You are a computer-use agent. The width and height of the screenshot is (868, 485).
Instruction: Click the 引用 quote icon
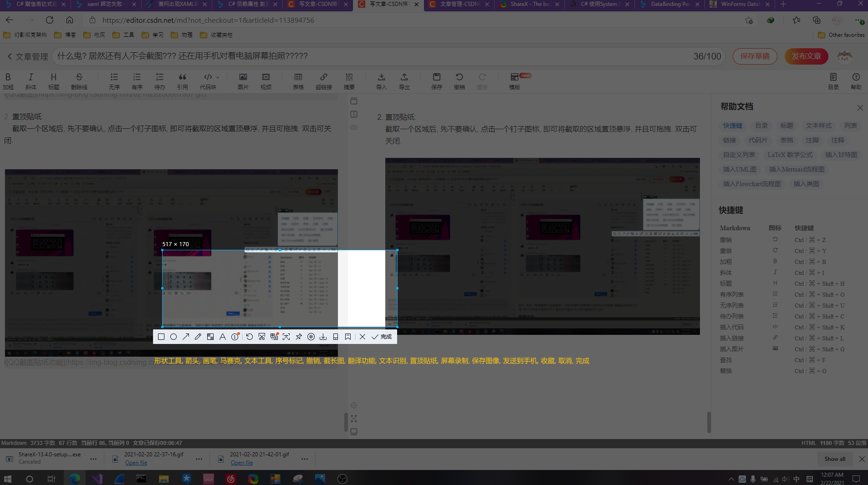click(x=183, y=81)
